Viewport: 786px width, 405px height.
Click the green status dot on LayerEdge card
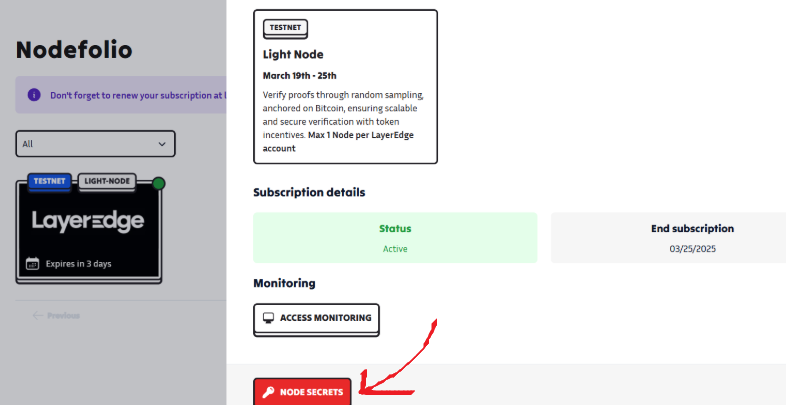point(158,183)
